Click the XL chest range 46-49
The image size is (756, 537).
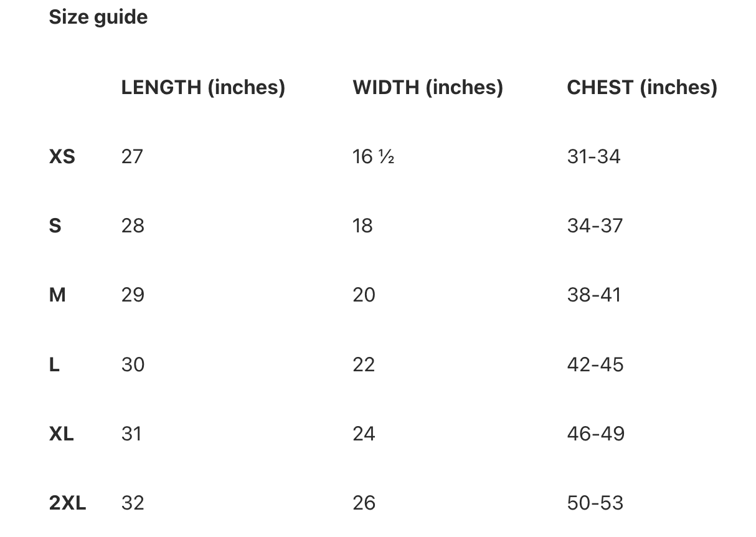tap(595, 434)
